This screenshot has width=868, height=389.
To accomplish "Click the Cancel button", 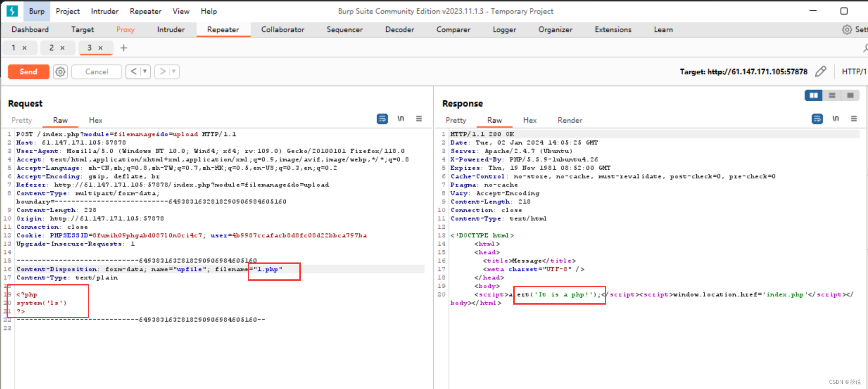I will pyautogui.click(x=97, y=72).
